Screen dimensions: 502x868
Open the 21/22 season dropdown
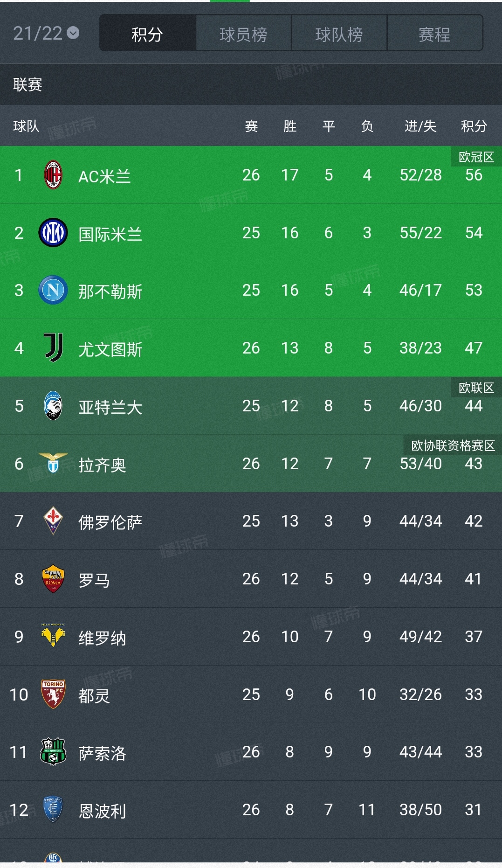[46, 33]
